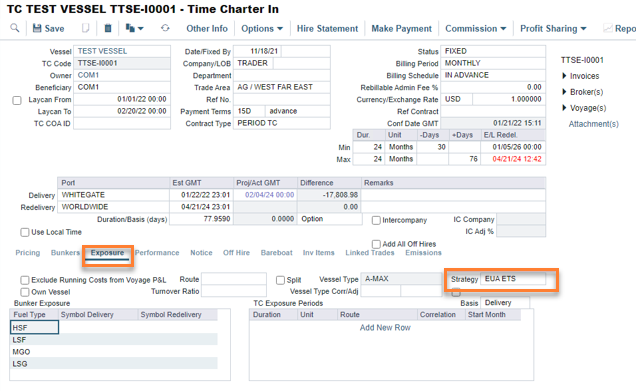Toggle the checkbox beside Laycan From
636x391 pixels.
[17, 100]
